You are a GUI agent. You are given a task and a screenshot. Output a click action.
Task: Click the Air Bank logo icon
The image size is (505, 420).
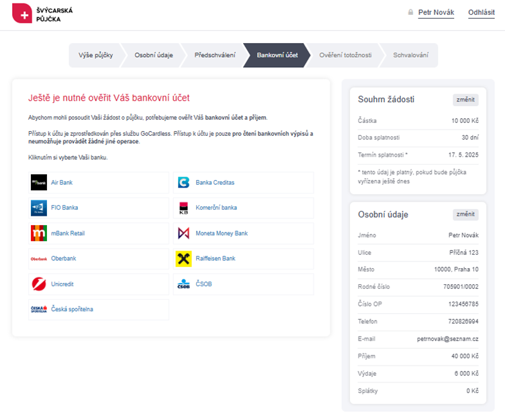[39, 182]
